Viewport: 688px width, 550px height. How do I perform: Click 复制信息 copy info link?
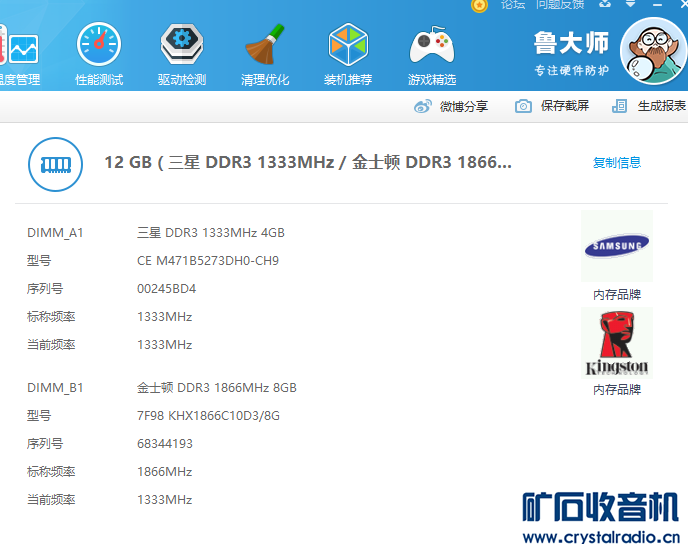pyautogui.click(x=617, y=163)
